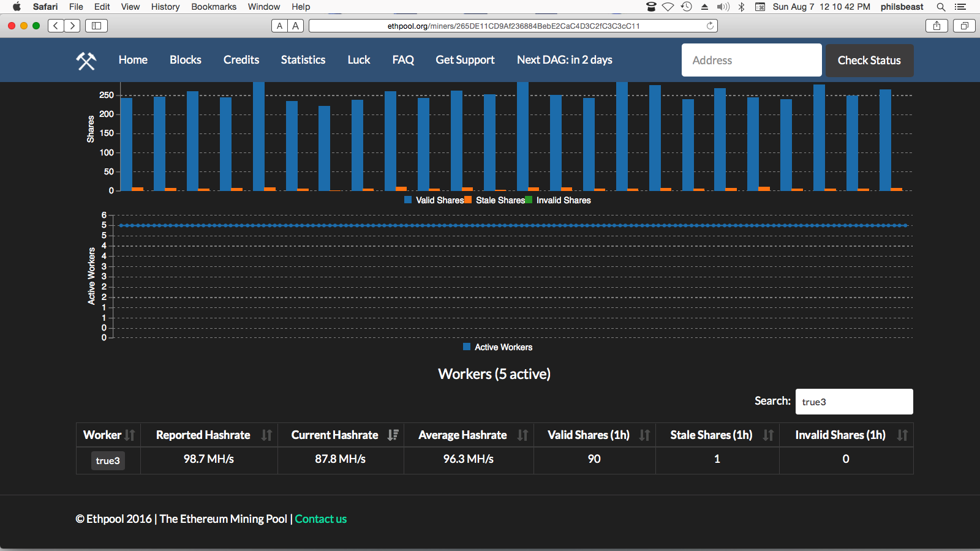Open the History menu
The image size is (980, 551).
(x=165, y=7)
